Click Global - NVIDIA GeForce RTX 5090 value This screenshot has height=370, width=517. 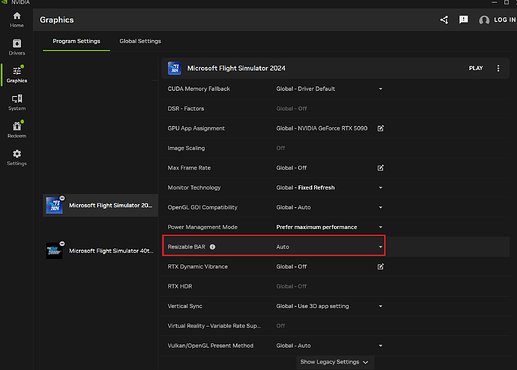point(322,128)
